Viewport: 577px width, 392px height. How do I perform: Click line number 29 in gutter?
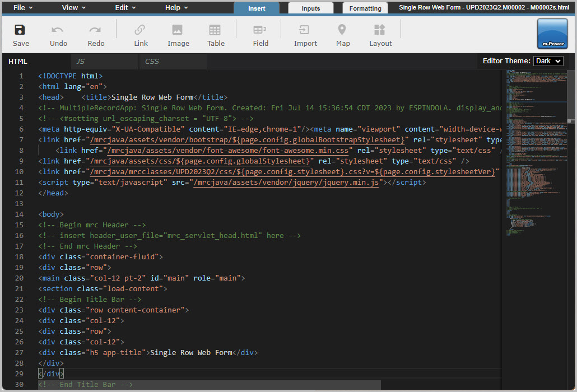(x=19, y=374)
